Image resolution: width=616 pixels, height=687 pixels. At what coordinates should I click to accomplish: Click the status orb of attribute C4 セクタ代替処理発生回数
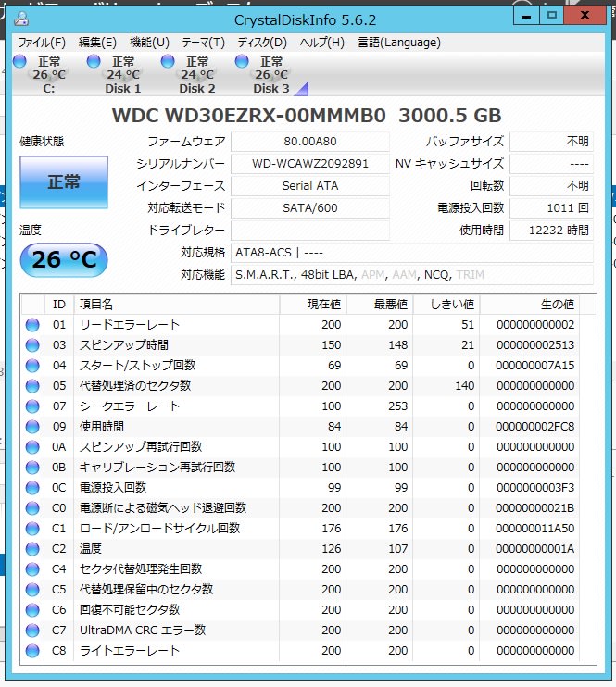point(32,569)
